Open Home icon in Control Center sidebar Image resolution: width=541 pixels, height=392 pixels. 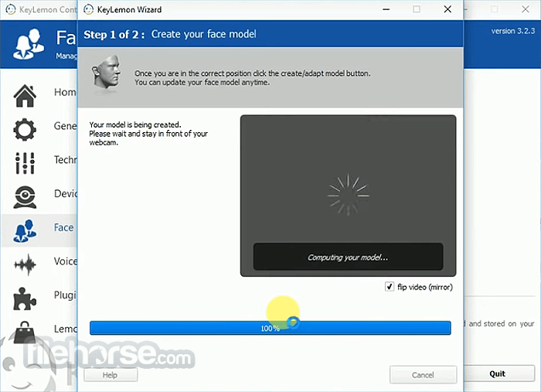[25, 96]
